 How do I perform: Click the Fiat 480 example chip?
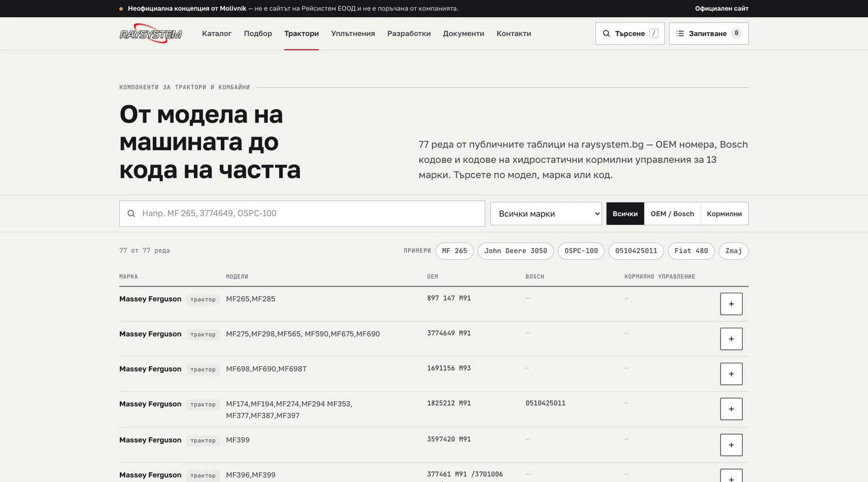coord(691,251)
